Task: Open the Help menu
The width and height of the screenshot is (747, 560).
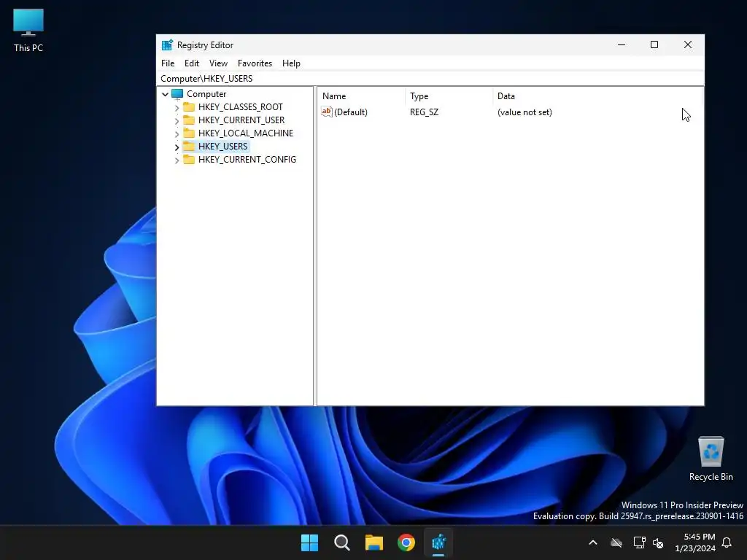Action: (x=291, y=63)
